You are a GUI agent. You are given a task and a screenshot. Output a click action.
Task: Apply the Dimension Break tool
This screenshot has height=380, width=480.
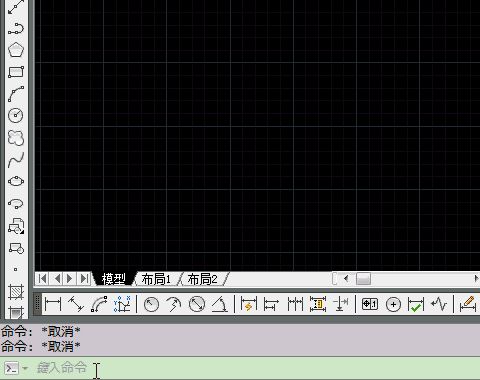click(341, 304)
